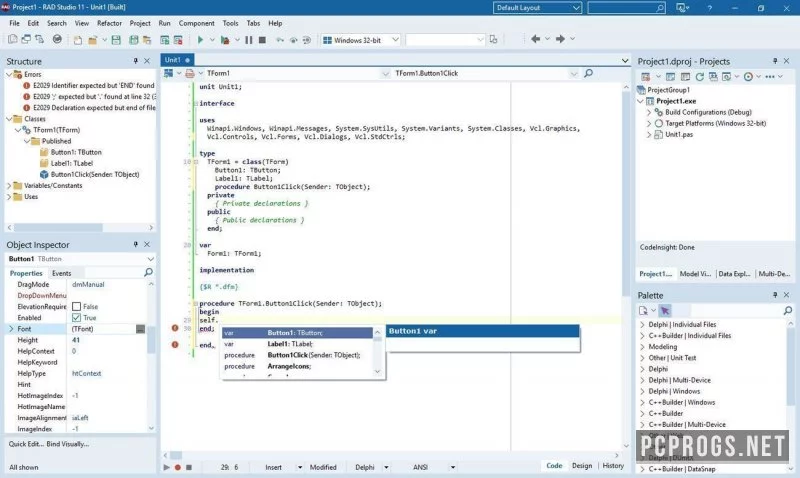Click the record macro red circle in status bar
The width and height of the screenshot is (800, 478).
[x=178, y=467]
